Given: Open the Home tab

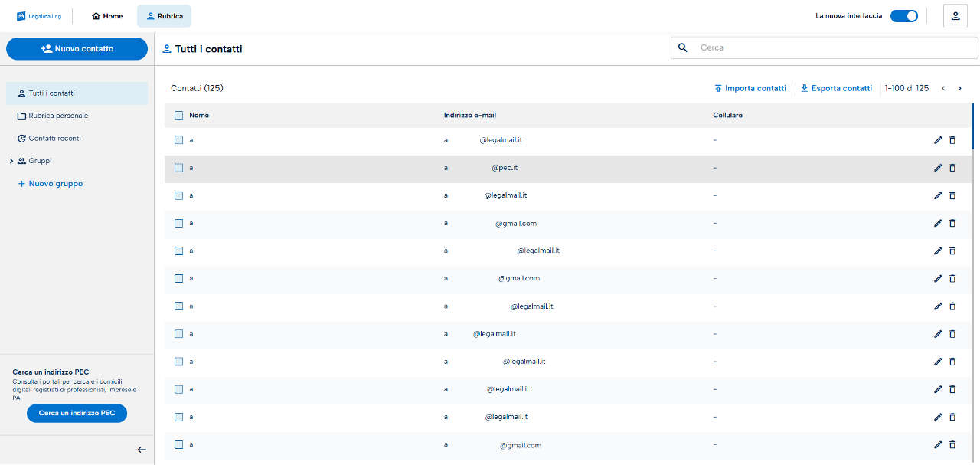Looking at the screenshot, I should [x=107, y=16].
